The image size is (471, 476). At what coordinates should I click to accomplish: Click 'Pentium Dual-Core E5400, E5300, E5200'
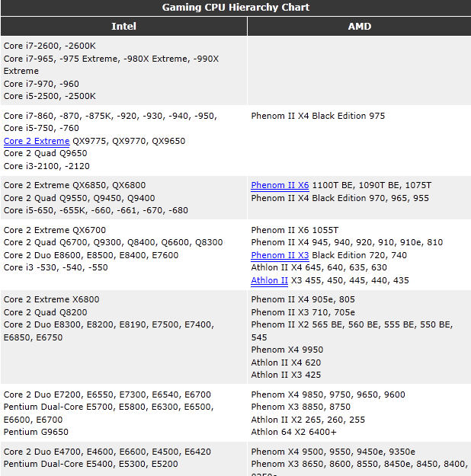click(x=91, y=464)
